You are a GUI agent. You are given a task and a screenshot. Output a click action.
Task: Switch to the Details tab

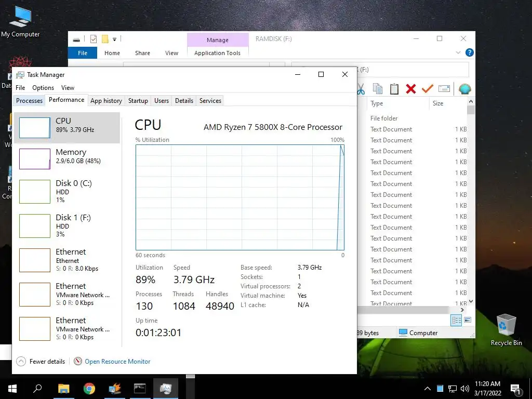[184, 101]
